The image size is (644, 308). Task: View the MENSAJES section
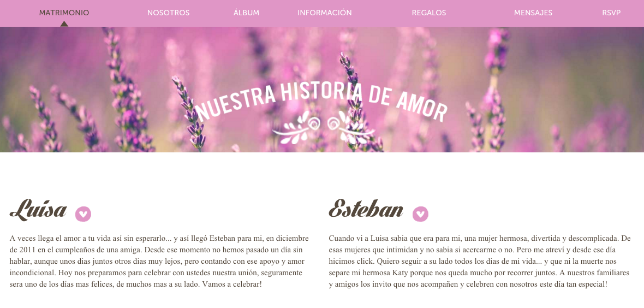[x=533, y=13]
